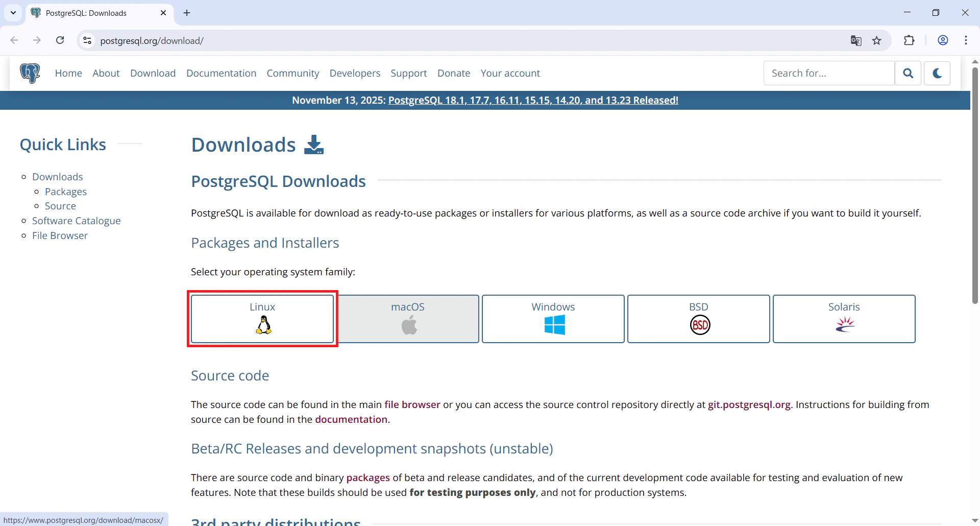Viewport: 980px width, 526px height.
Task: Select the PostgreSQL: Downloads tab
Action: point(100,13)
